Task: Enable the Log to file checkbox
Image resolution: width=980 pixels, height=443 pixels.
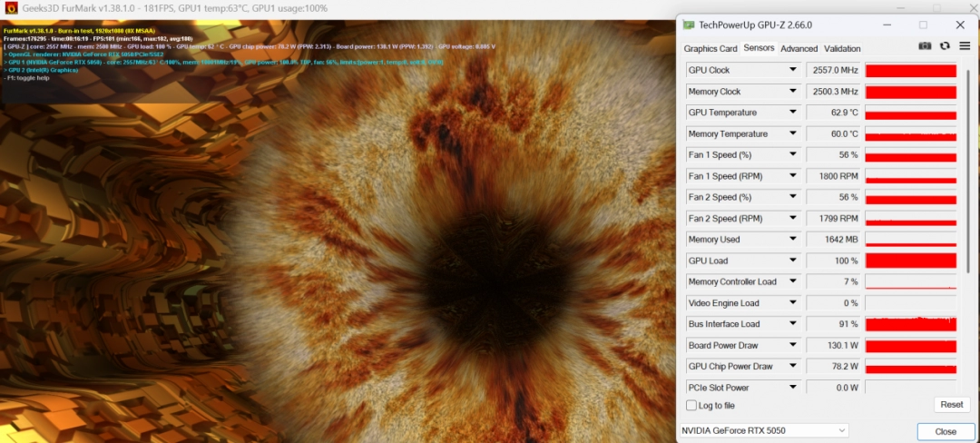Action: (691, 406)
